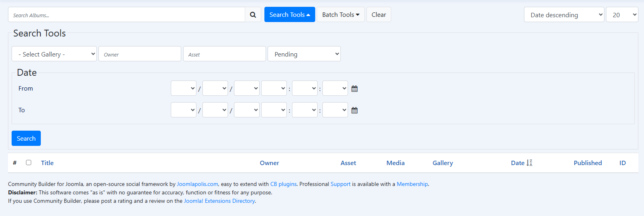Image resolution: width=644 pixels, height=216 pixels.
Task: Click the magnifying glass search icon
Action: [x=253, y=15]
